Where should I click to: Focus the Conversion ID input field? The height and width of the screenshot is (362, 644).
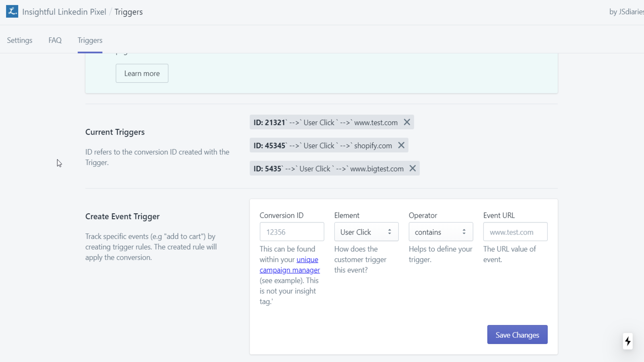pyautogui.click(x=292, y=232)
